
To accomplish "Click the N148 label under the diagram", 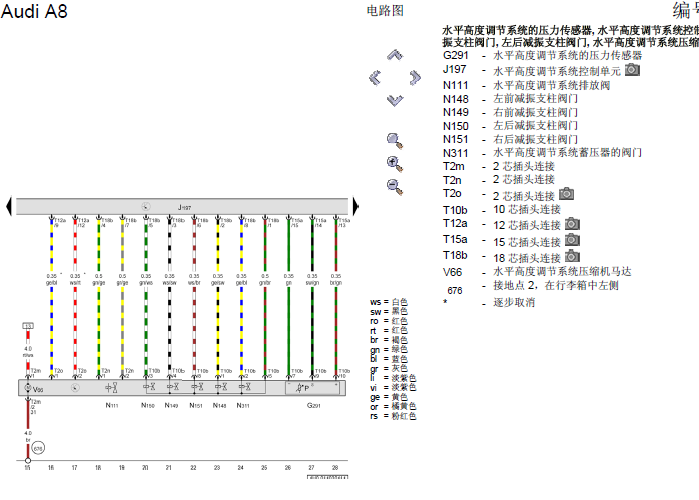I will [x=219, y=406].
